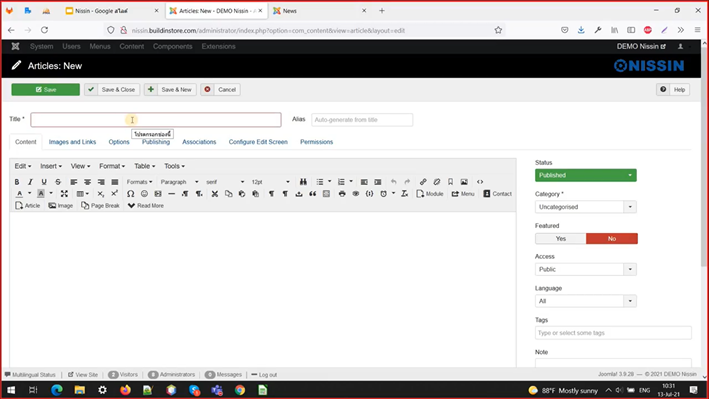Click the Title input field

[x=156, y=120]
